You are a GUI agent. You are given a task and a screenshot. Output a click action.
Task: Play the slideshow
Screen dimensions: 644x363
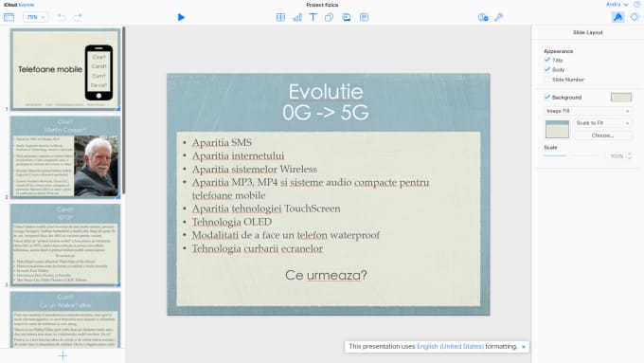coord(181,17)
